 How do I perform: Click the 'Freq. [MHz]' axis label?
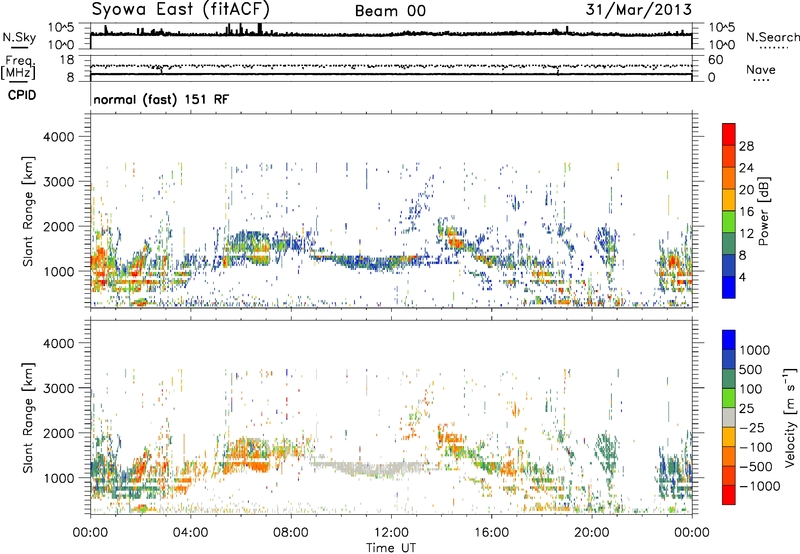coord(18,68)
